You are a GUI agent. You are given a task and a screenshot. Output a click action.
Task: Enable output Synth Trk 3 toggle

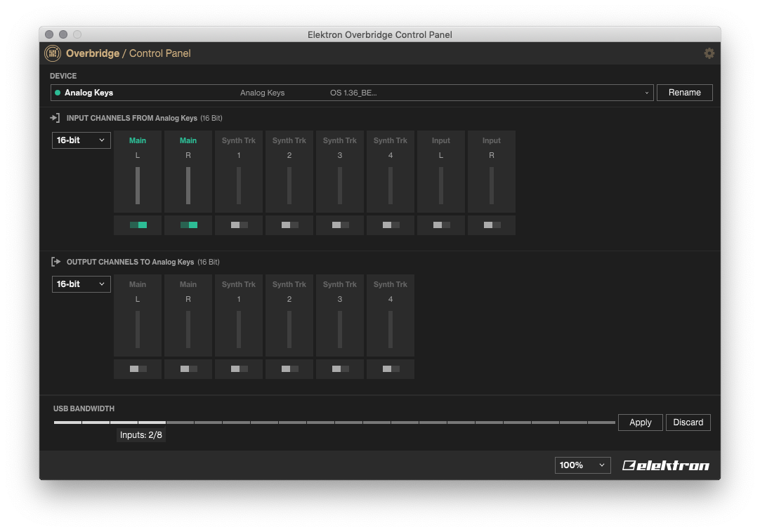340,368
